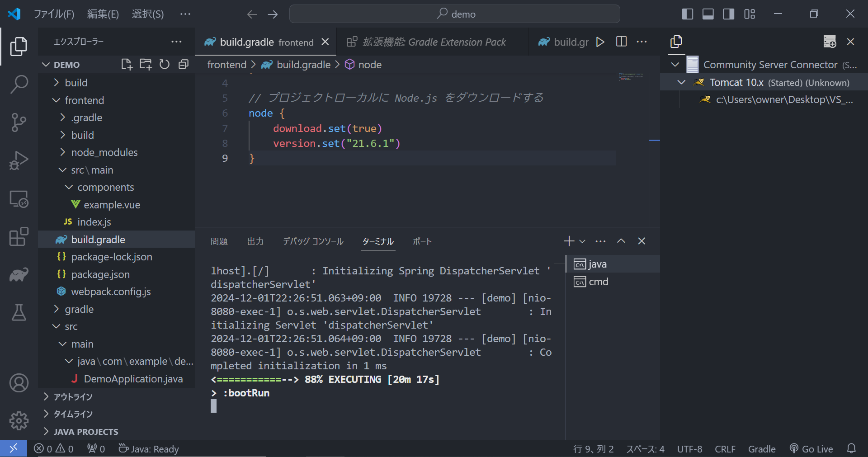The width and height of the screenshot is (868, 457).
Task: Click the forwarded ports indicator
Action: click(96, 448)
